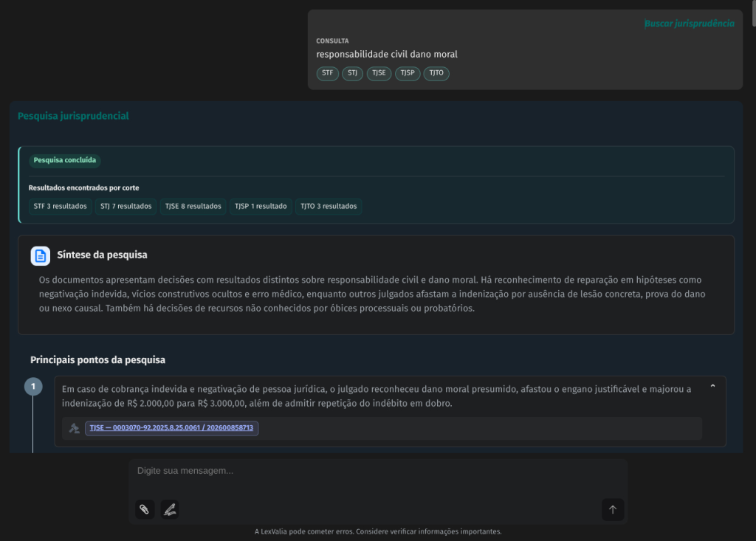Select the TJSP court tag in consulta
The image size is (756, 541).
pos(408,73)
